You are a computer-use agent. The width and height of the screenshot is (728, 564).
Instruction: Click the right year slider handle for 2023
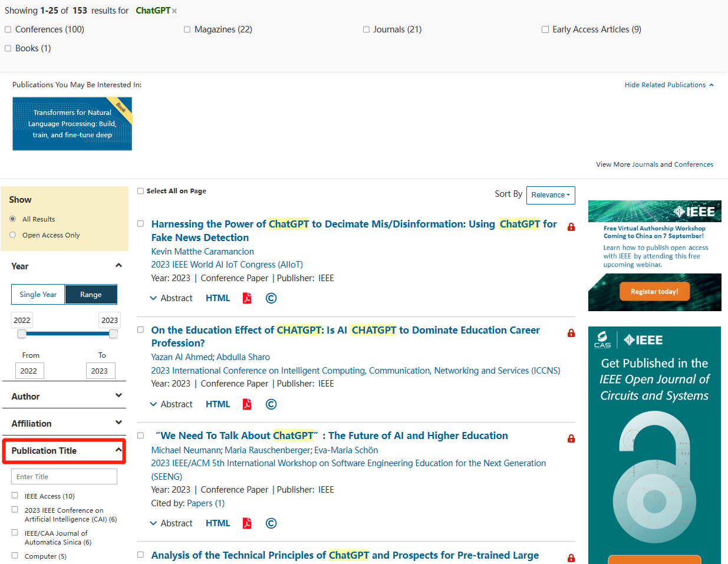point(113,334)
